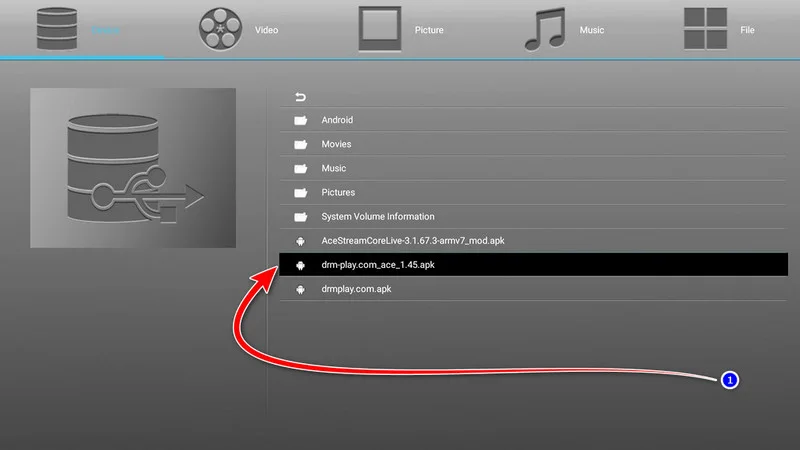This screenshot has height=450, width=800.
Task: Open the Music note icon
Action: 545,29
